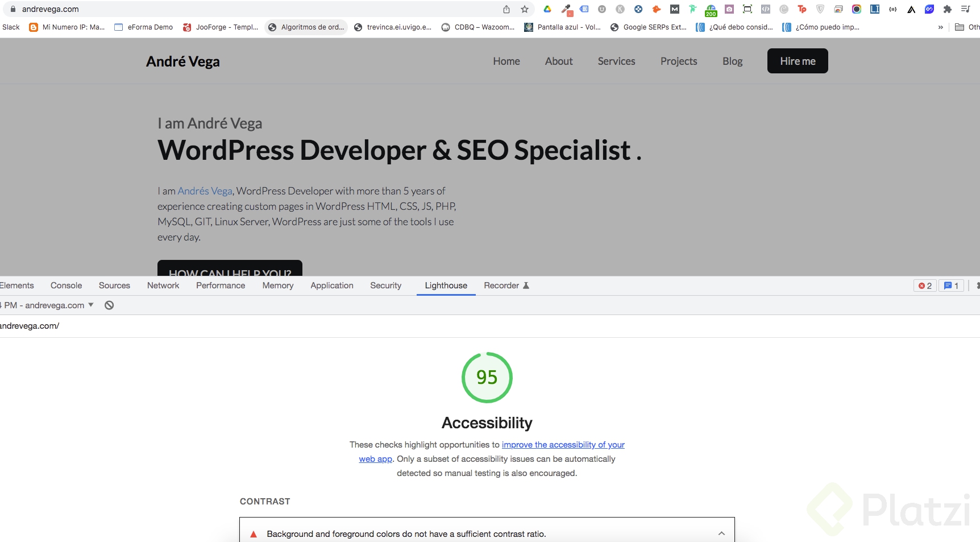Show more hidden bookmarks via the chevron
Screen dimensions: 980x542
tap(941, 27)
